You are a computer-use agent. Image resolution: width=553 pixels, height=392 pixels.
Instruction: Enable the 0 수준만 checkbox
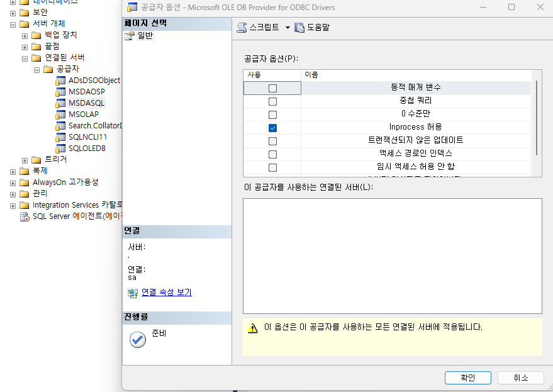click(x=272, y=115)
